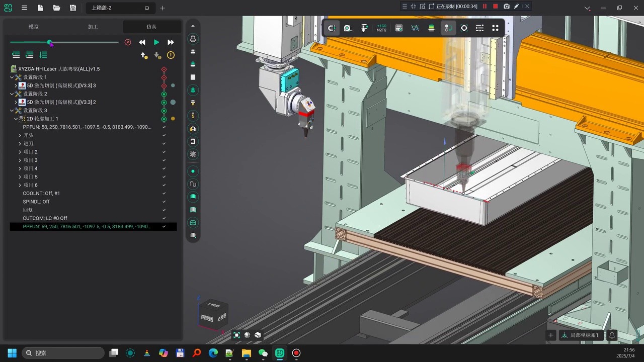Toggle green dot point display
644x362 pixels.
(193, 171)
